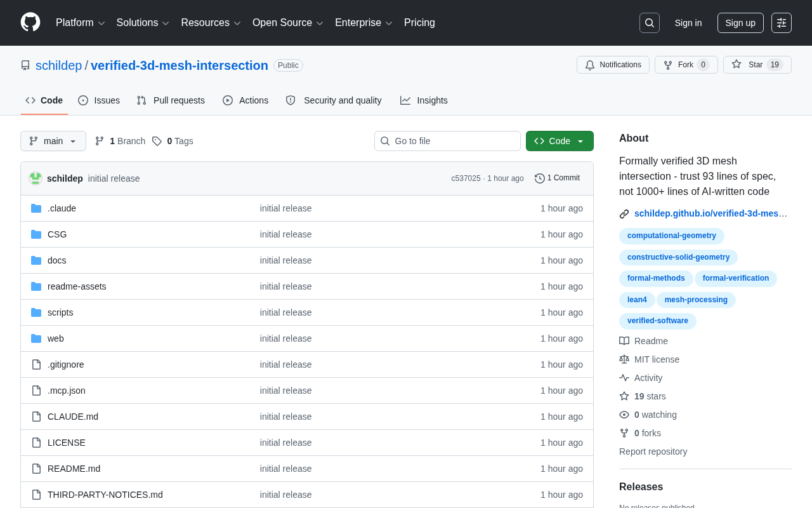This screenshot has width=812, height=508.
Task: Click the formal-methods topic tag
Action: [656, 279]
